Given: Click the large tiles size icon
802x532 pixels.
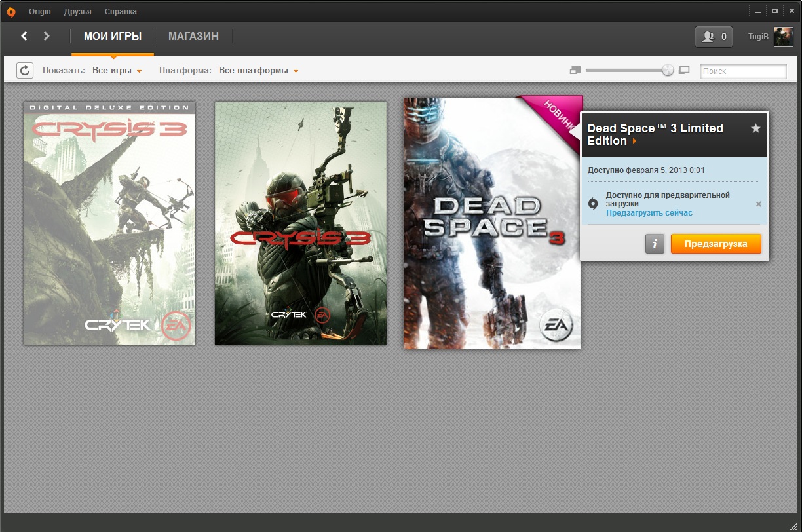Looking at the screenshot, I should [684, 70].
